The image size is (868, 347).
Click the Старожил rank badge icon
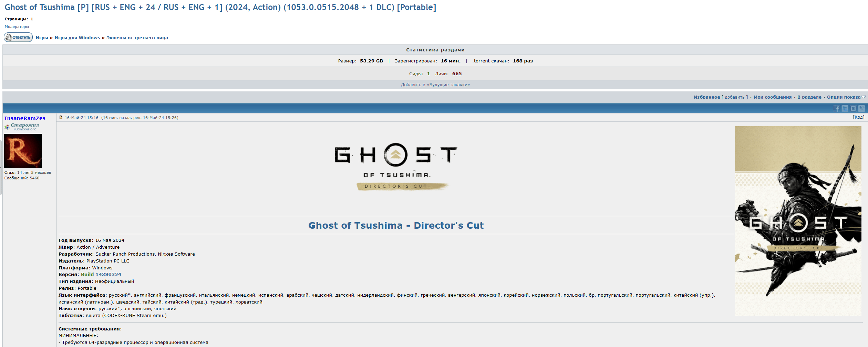[22, 127]
